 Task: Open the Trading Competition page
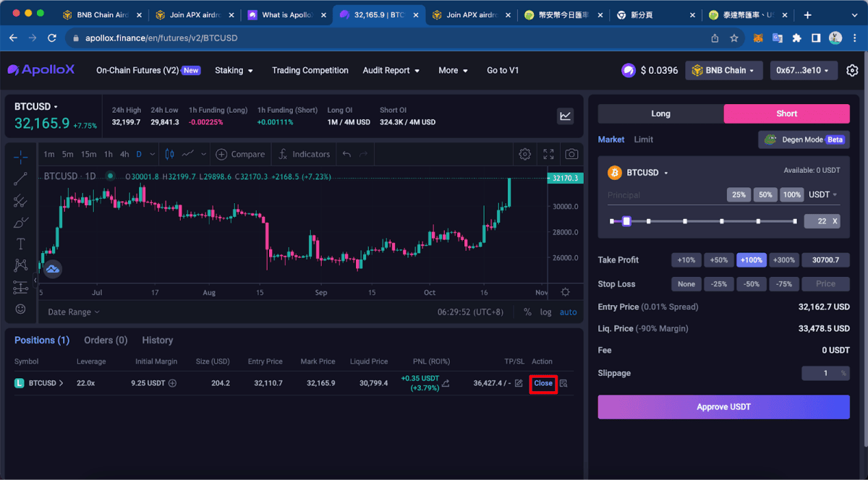tap(310, 70)
